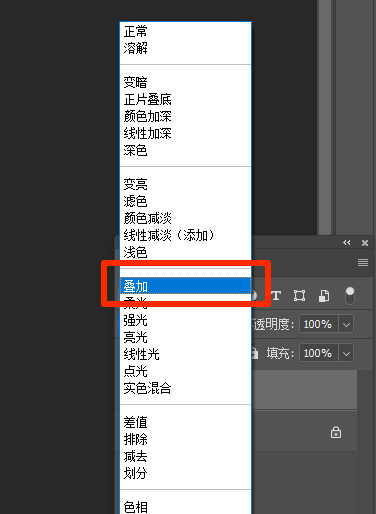The height and width of the screenshot is (514, 376).
Task: Choose 差值 blend mode
Action: (x=185, y=422)
